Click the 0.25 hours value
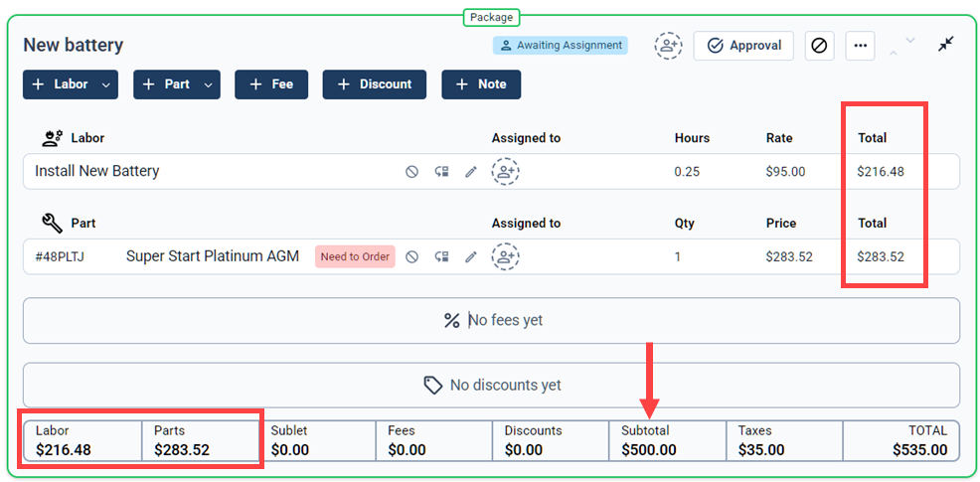The height and width of the screenshot is (482, 980). coord(687,171)
